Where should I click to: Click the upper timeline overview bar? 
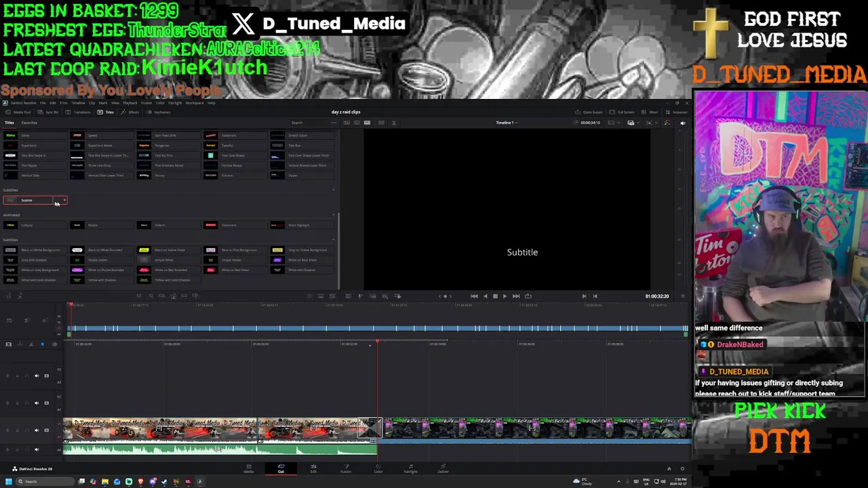[377, 329]
